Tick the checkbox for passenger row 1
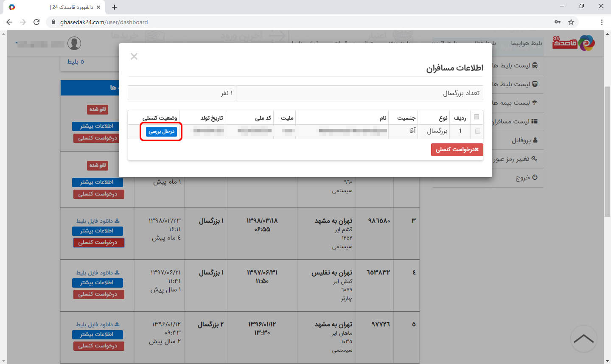 pos(478,131)
